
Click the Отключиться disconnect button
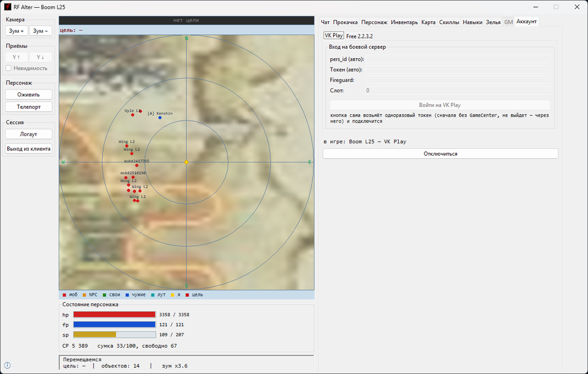pyautogui.click(x=440, y=154)
